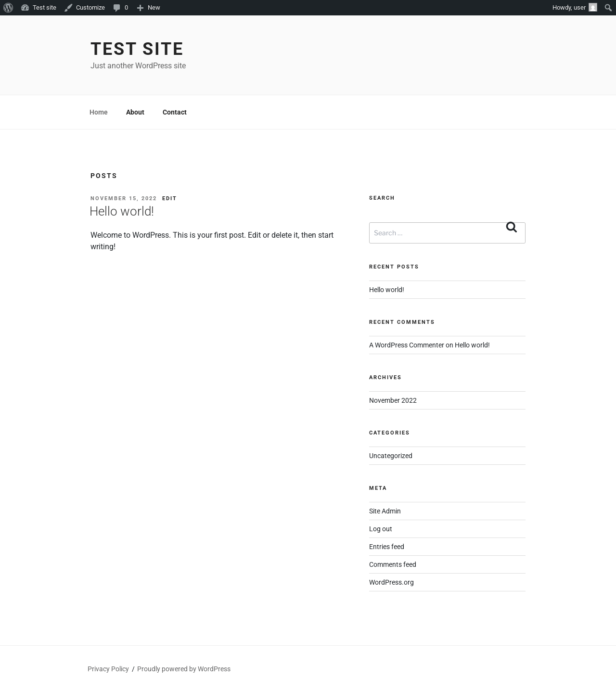This screenshot has height=691, width=616.
Task: Open the Hello world! post title
Action: [x=122, y=211]
